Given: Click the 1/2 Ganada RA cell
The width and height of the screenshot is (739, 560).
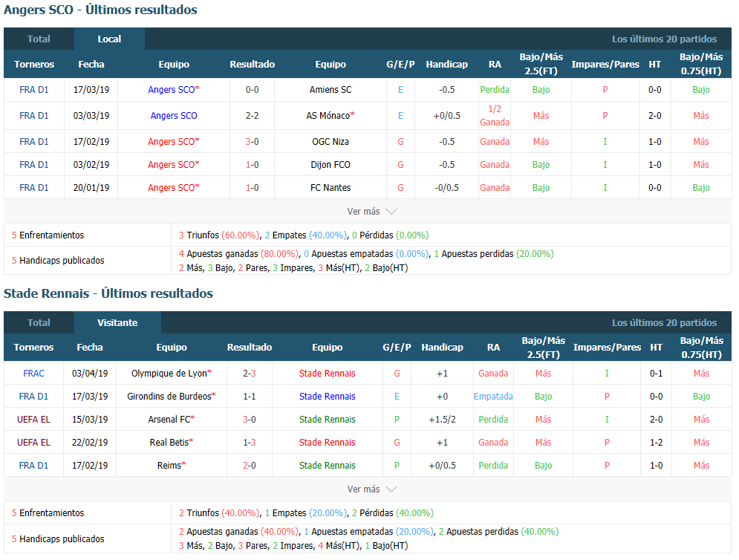Looking at the screenshot, I should [x=495, y=115].
